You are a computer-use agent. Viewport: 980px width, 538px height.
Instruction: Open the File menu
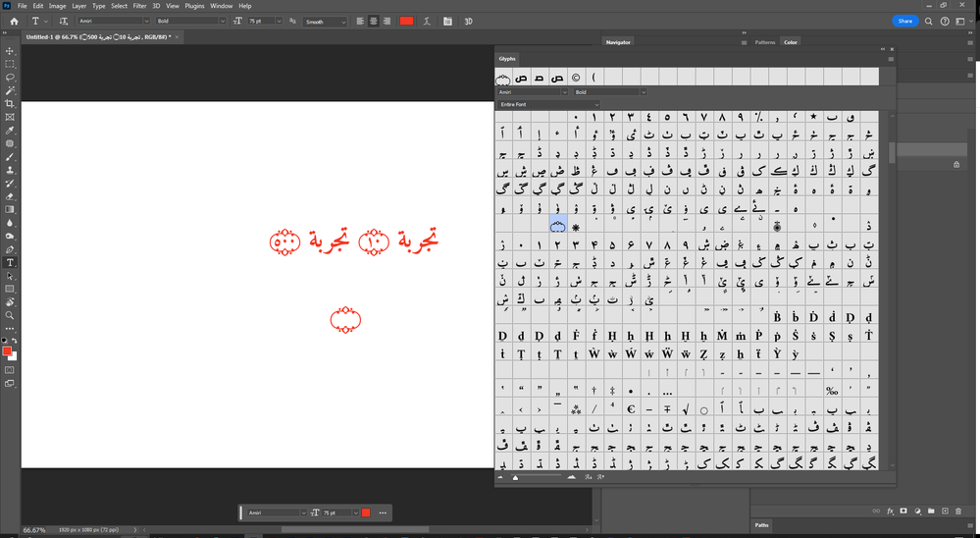tap(22, 6)
